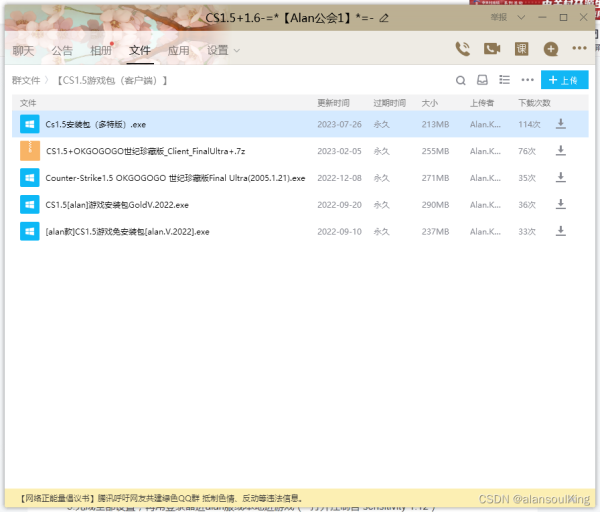The width and height of the screenshot is (600, 512).
Task: Select the 文件 tab
Action: [140, 51]
